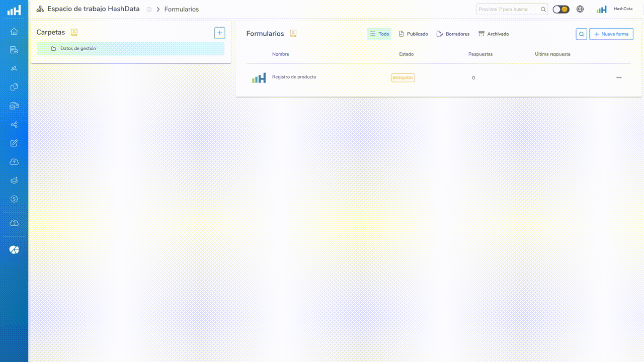Click the edit pencil sidebar icon
This screenshot has height=362, width=644.
14,143
